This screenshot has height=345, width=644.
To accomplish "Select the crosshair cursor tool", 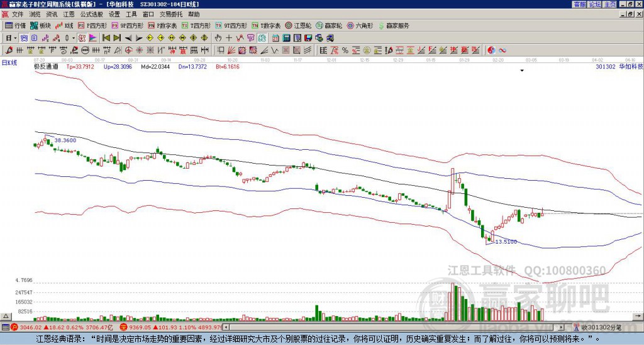I will tap(229, 38).
